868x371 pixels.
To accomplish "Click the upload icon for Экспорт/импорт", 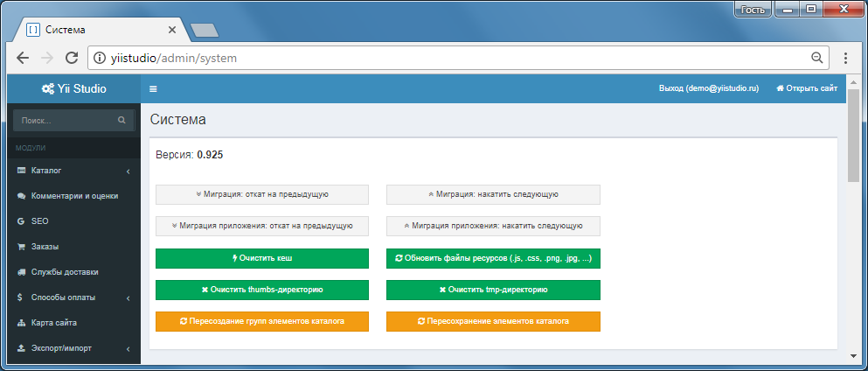I will 21,348.
